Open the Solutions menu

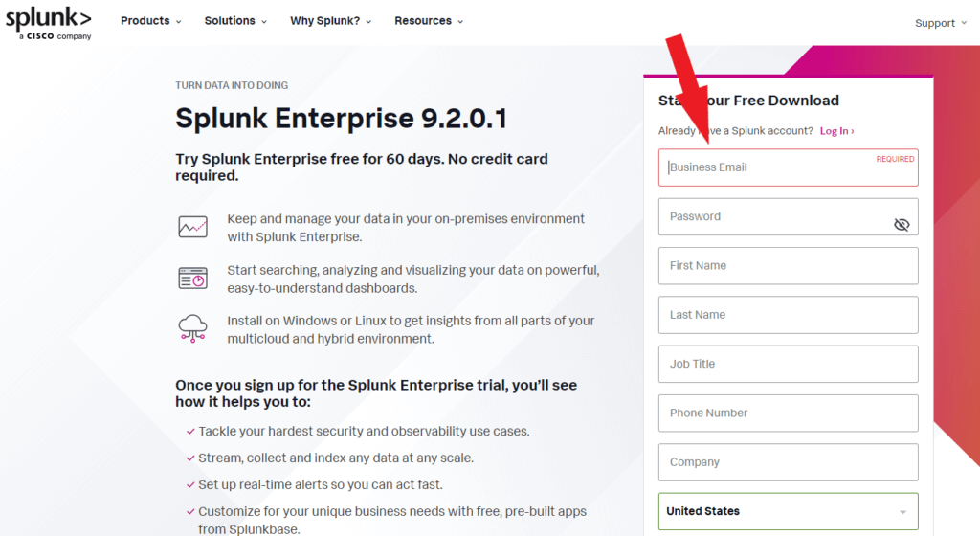point(235,21)
